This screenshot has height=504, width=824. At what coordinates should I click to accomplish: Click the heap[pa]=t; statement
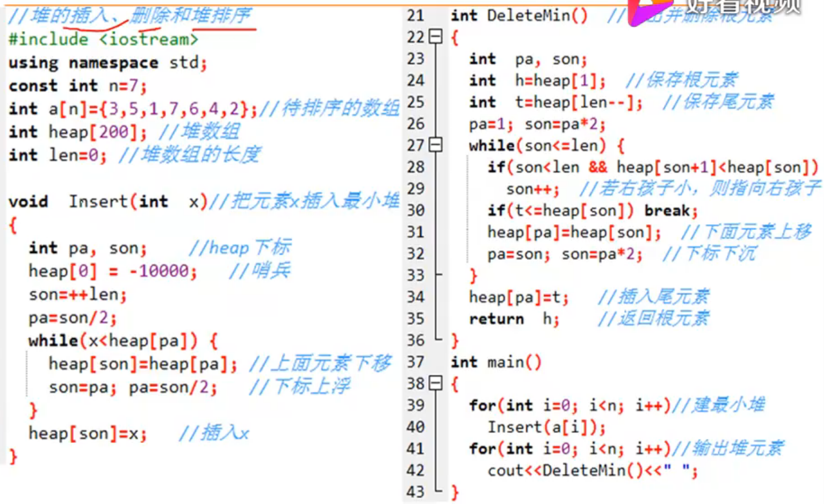519,297
